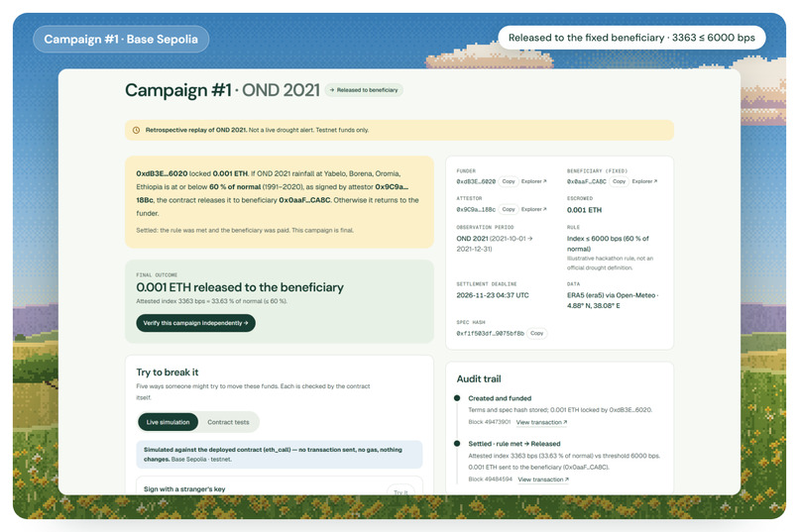799x532 pixels.
Task: Select the Live simulation tab
Action: pos(168,422)
